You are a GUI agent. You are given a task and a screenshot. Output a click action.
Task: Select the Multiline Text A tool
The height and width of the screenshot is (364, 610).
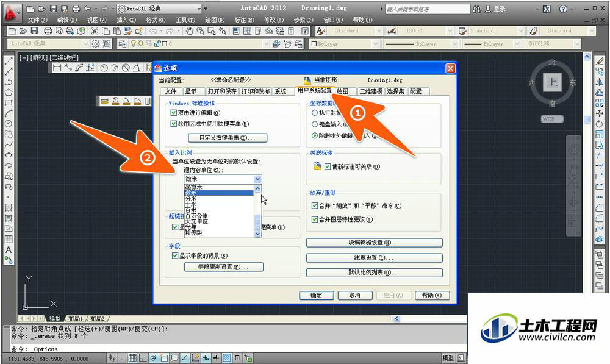pyautogui.click(x=8, y=249)
